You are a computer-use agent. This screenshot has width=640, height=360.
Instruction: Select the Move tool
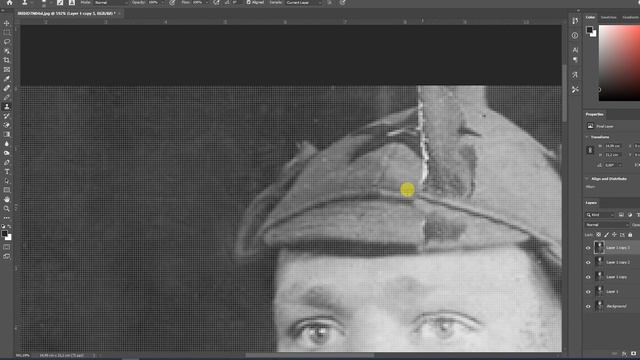point(7,23)
